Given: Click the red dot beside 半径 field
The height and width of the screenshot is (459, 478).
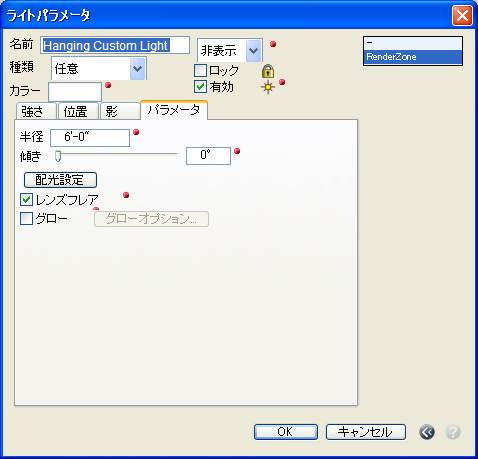Looking at the screenshot, I should (136, 132).
